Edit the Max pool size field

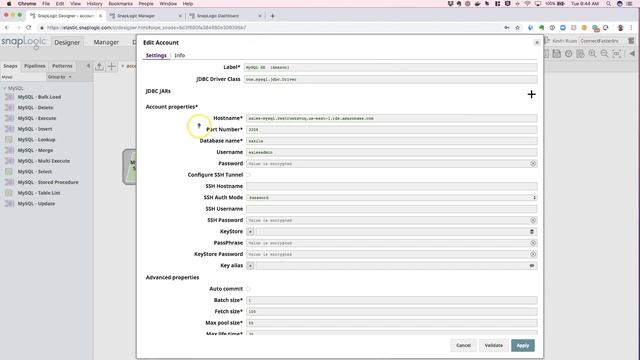391,323
